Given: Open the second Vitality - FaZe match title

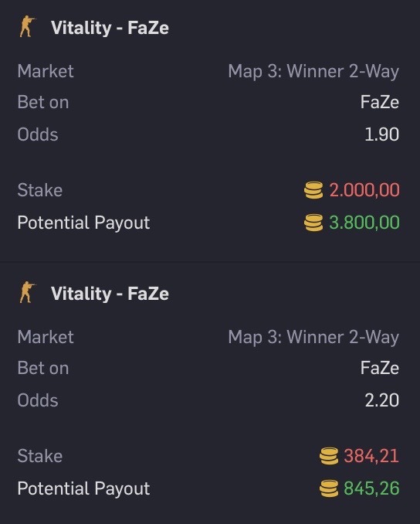Looking at the screenshot, I should tap(110, 294).
